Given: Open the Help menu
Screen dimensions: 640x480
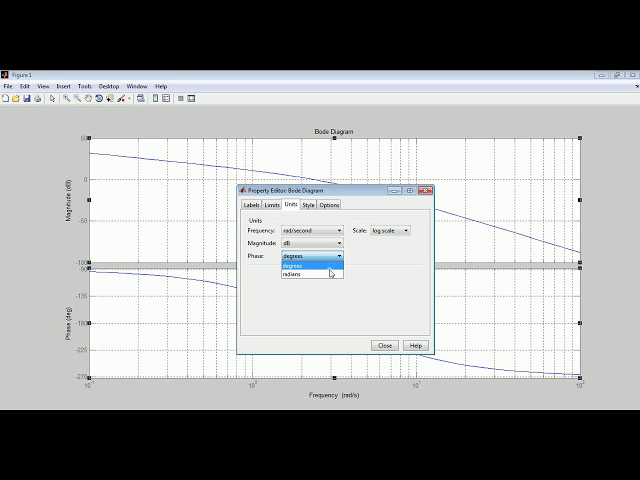Looking at the screenshot, I should [x=161, y=87].
